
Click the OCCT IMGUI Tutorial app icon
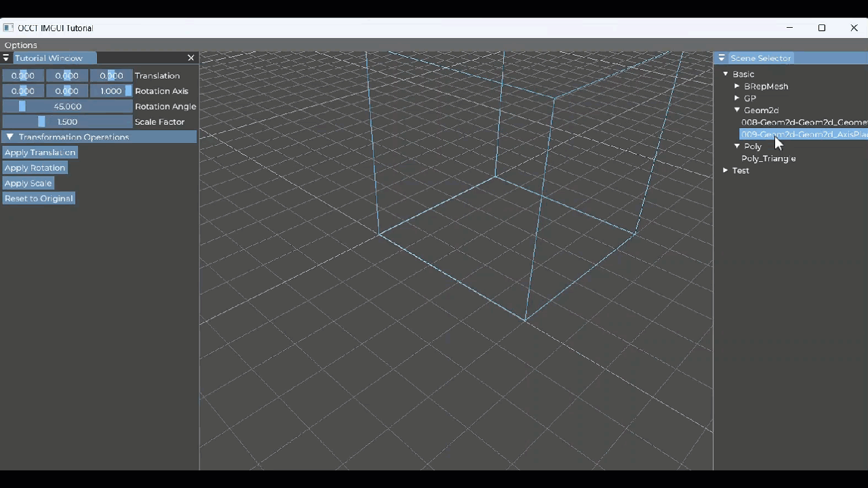pos(8,28)
